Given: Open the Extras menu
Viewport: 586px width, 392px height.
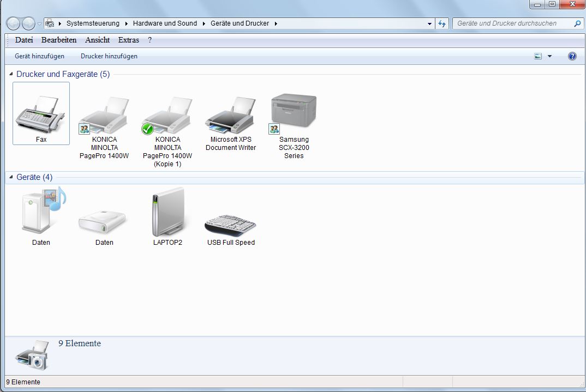Looking at the screenshot, I should click(129, 40).
